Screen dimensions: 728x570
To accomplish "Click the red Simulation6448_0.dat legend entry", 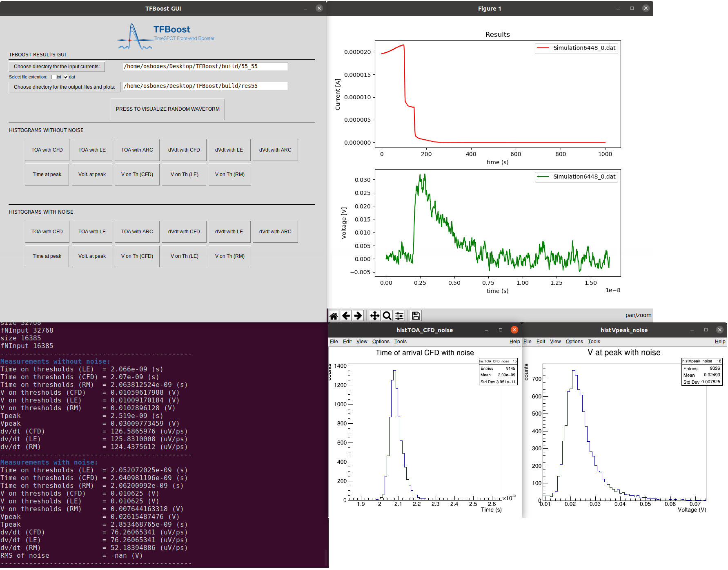I will point(577,48).
